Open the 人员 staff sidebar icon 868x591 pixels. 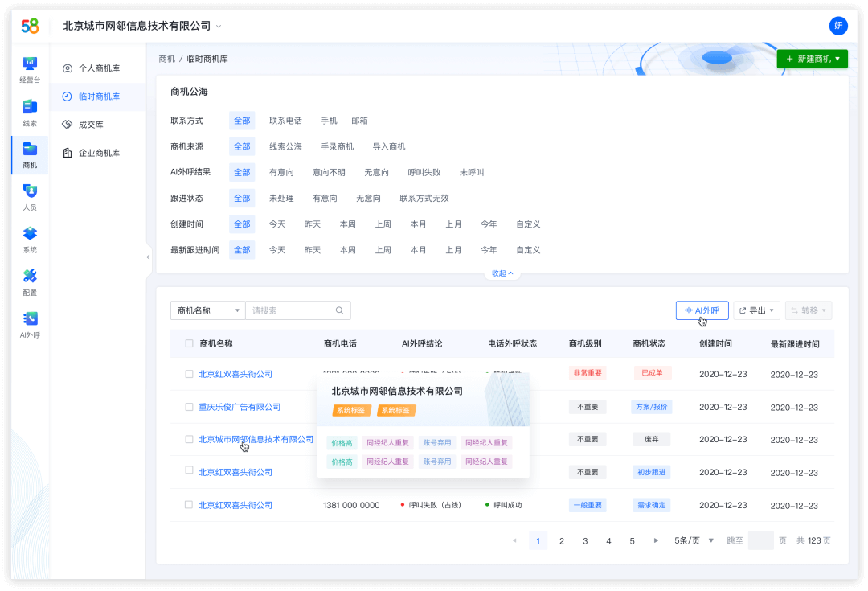tap(30, 197)
